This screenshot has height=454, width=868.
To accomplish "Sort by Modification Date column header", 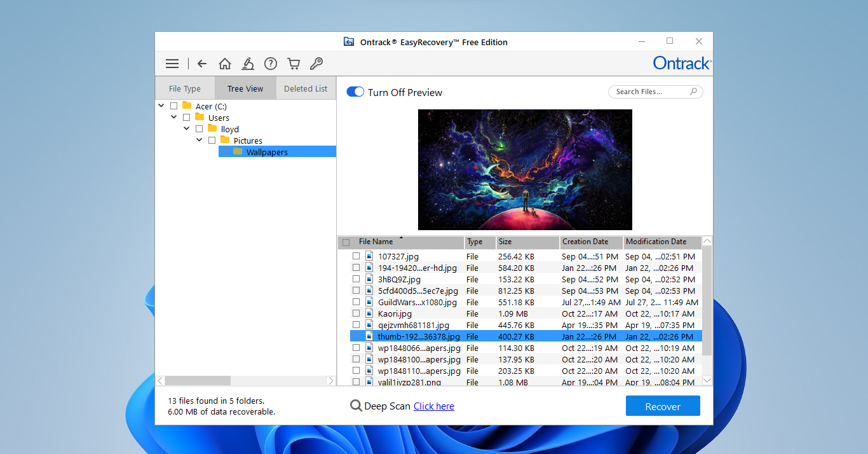I will pyautogui.click(x=662, y=242).
